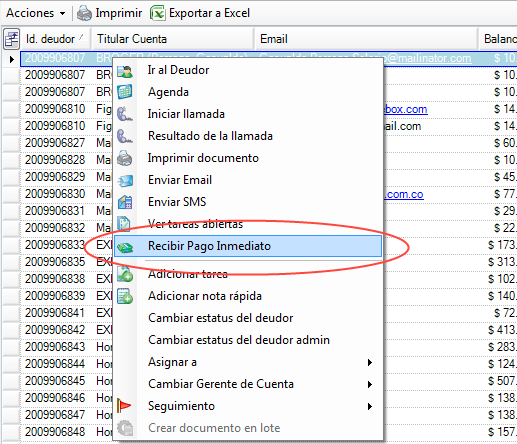
Task: Select row with Id 2009906829
Action: coord(55,177)
